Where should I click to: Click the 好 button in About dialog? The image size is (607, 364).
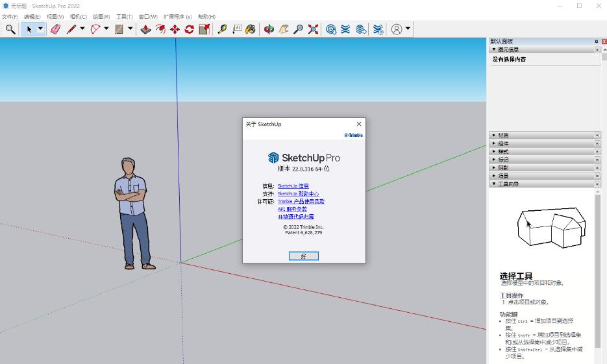tap(303, 256)
